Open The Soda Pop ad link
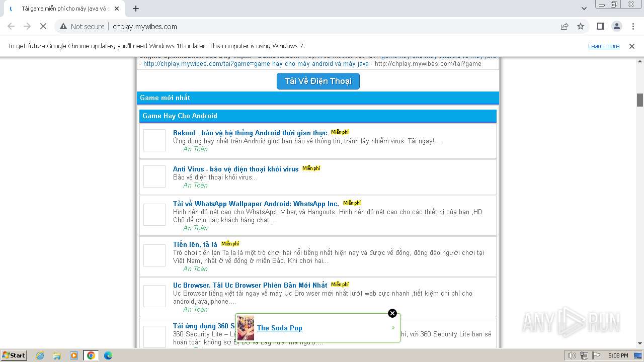Viewport: 644px width, 362px height. [280, 328]
